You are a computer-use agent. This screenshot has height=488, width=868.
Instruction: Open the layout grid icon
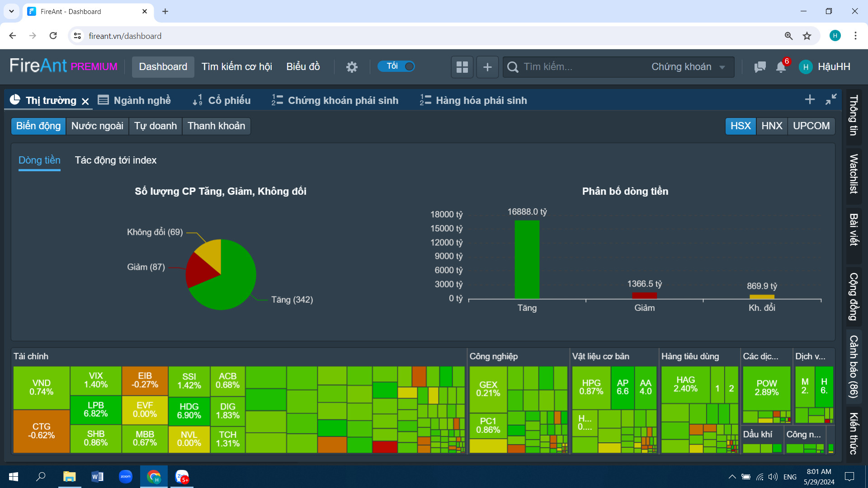click(x=462, y=67)
